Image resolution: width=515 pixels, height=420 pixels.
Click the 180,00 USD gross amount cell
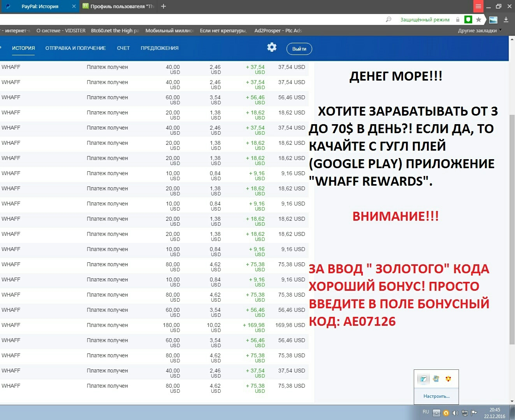[171, 327]
